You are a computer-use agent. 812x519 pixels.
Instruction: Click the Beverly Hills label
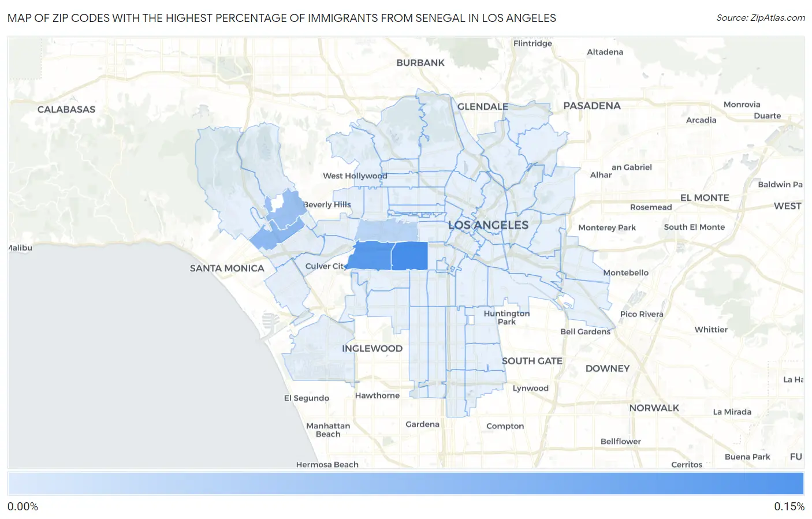327,204
